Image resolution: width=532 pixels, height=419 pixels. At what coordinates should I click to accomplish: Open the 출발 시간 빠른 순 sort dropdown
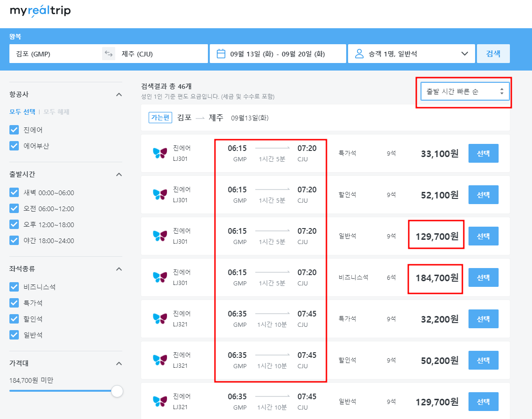465,91
